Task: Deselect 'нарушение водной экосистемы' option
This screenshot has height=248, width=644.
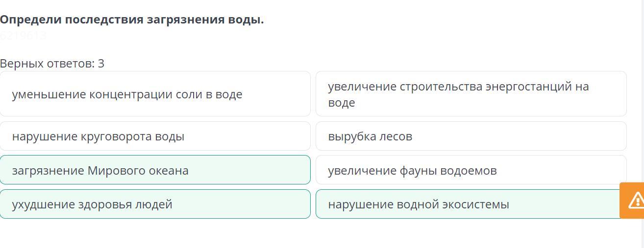Action: coord(466,204)
